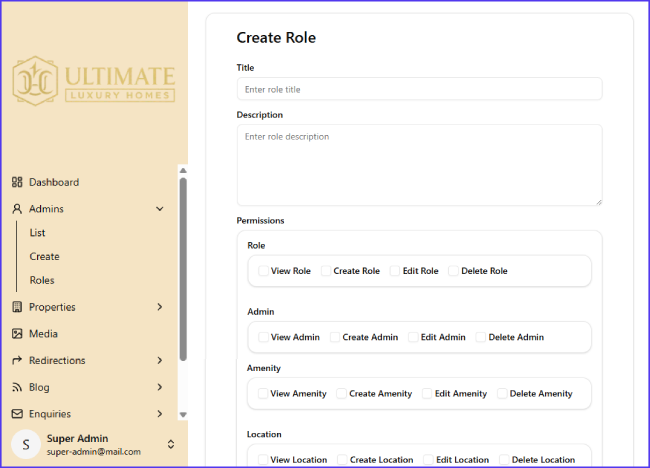The width and height of the screenshot is (650, 468).
Task: Expand the Redirections submenu chevron
Action: click(160, 360)
